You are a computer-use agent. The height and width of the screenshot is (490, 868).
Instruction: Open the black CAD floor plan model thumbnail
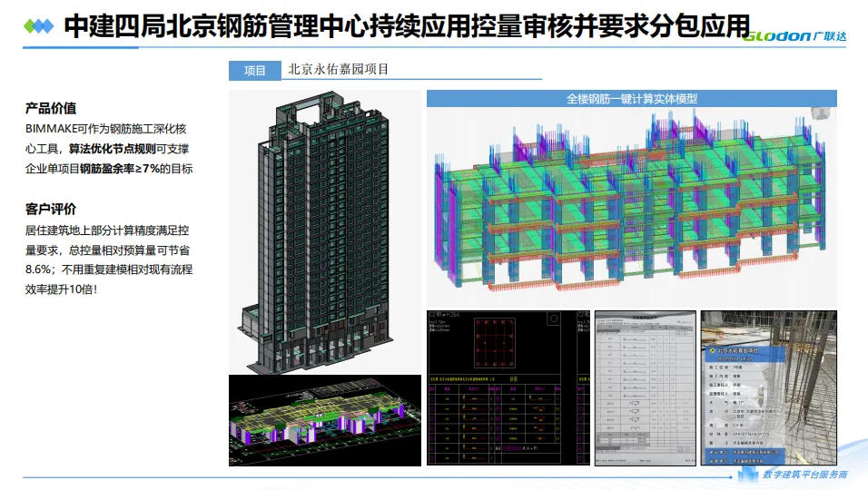point(325,420)
